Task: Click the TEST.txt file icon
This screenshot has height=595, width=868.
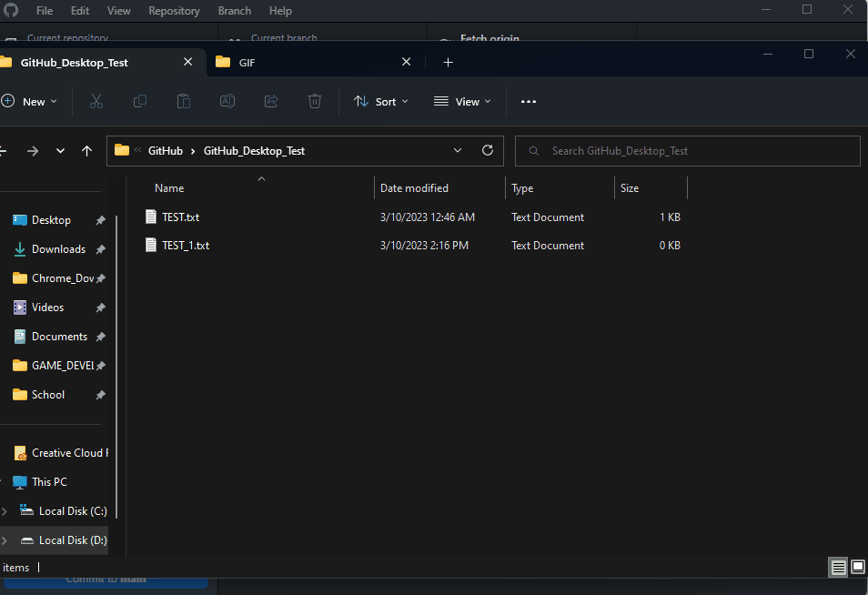Action: point(150,217)
